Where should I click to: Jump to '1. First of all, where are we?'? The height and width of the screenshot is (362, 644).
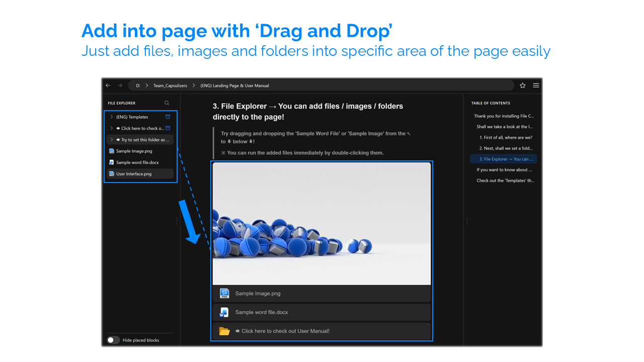point(506,137)
